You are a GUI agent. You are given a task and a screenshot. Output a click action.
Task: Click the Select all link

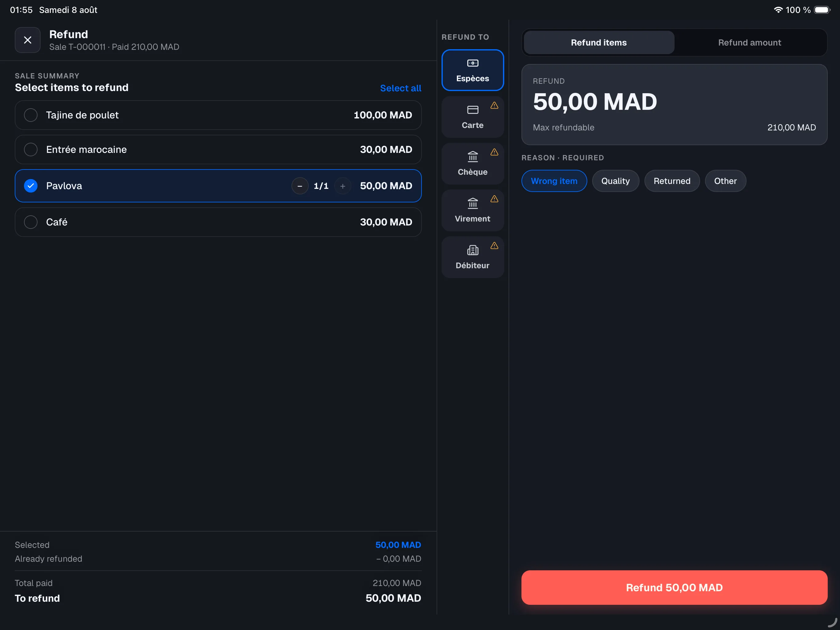[400, 88]
